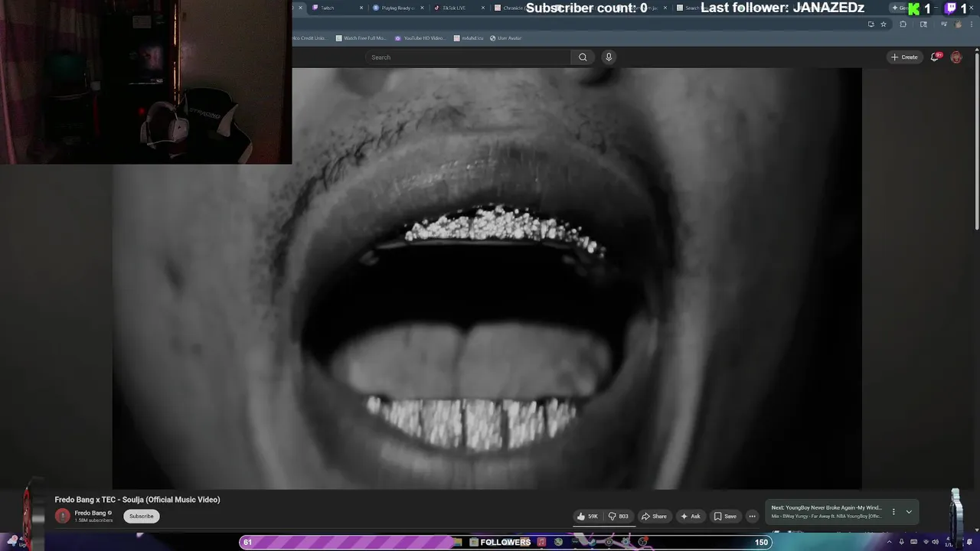Open the three-dot more actions menu
Image resolution: width=980 pixels, height=551 pixels.
[752, 517]
